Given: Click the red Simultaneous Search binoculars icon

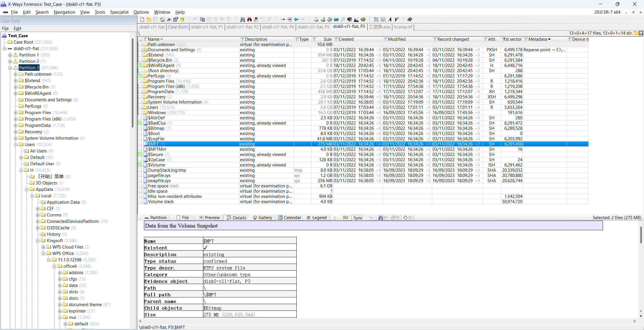Looking at the screenshot, I should 249,19.
